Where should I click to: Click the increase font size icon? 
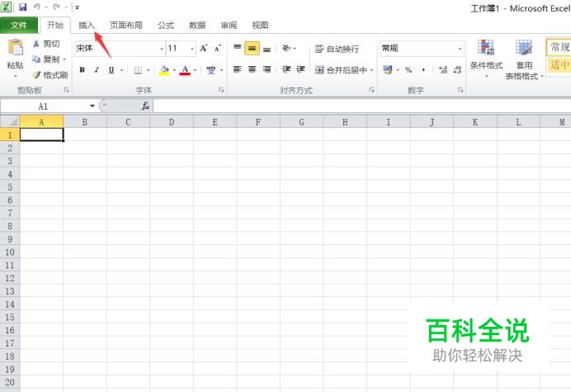[203, 48]
